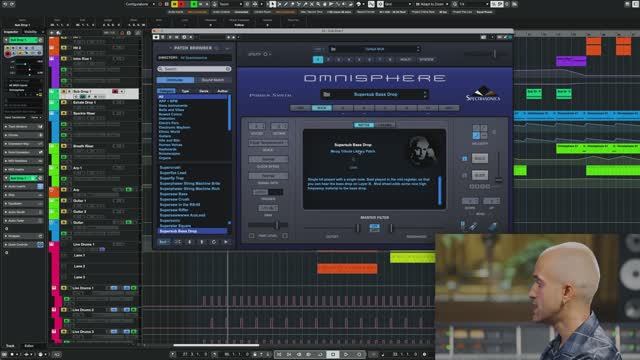640x360 pixels.
Task: Switch to the ARP page tab
Action: tap(449, 108)
